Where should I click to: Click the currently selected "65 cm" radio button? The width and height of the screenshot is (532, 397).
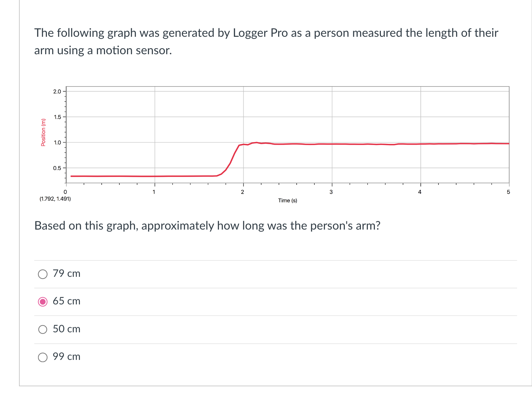click(43, 302)
